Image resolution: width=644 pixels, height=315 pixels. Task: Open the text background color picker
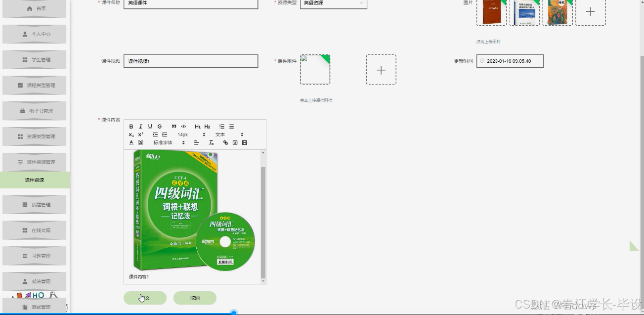point(140,142)
